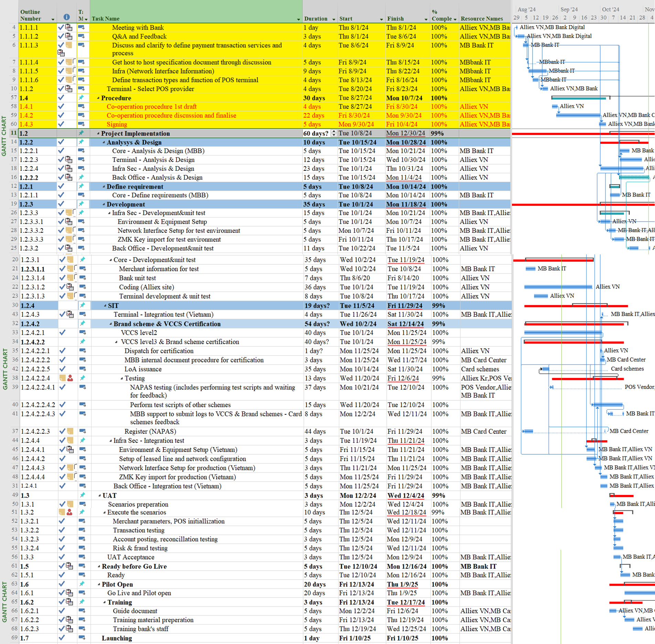Click the pin task mode icon in Project Implementation row
Viewport: 655px width, 644px height.
pyautogui.click(x=82, y=133)
